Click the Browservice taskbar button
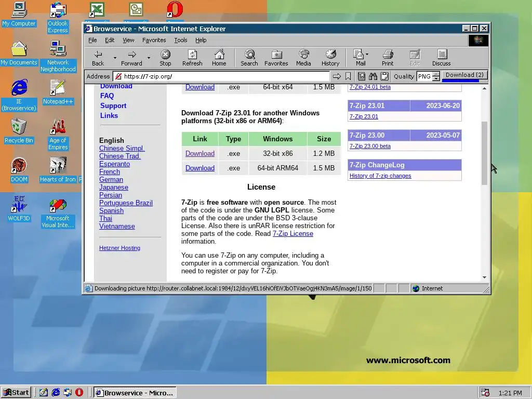532x399 pixels. click(x=135, y=393)
